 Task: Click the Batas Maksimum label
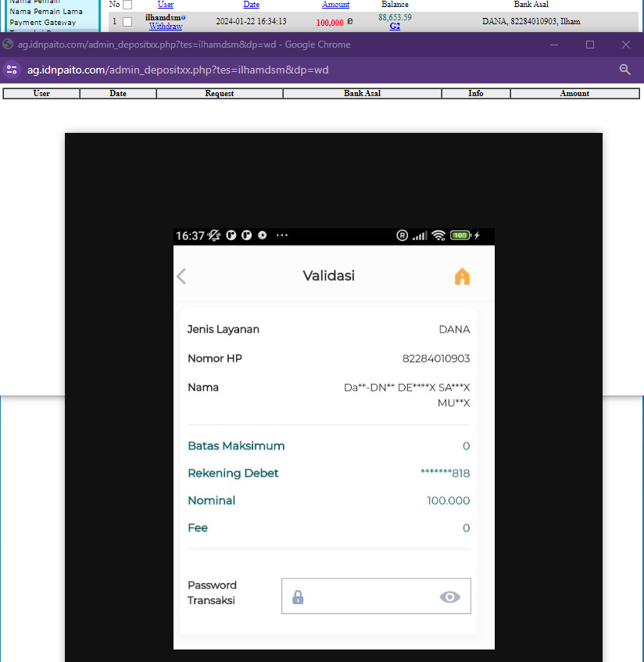click(x=236, y=446)
